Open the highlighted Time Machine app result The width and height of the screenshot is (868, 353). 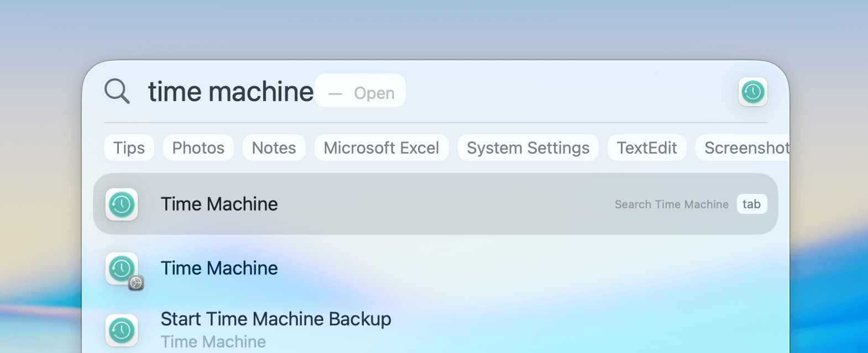point(436,204)
